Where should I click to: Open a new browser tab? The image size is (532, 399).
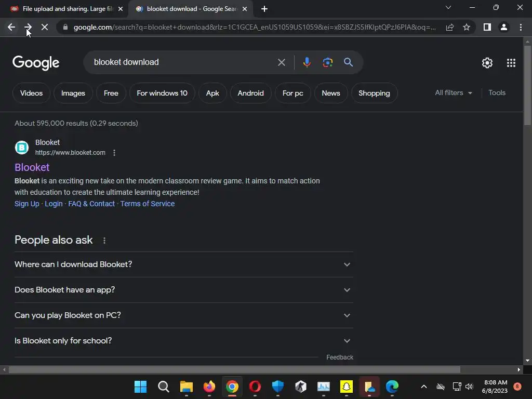pos(264,9)
